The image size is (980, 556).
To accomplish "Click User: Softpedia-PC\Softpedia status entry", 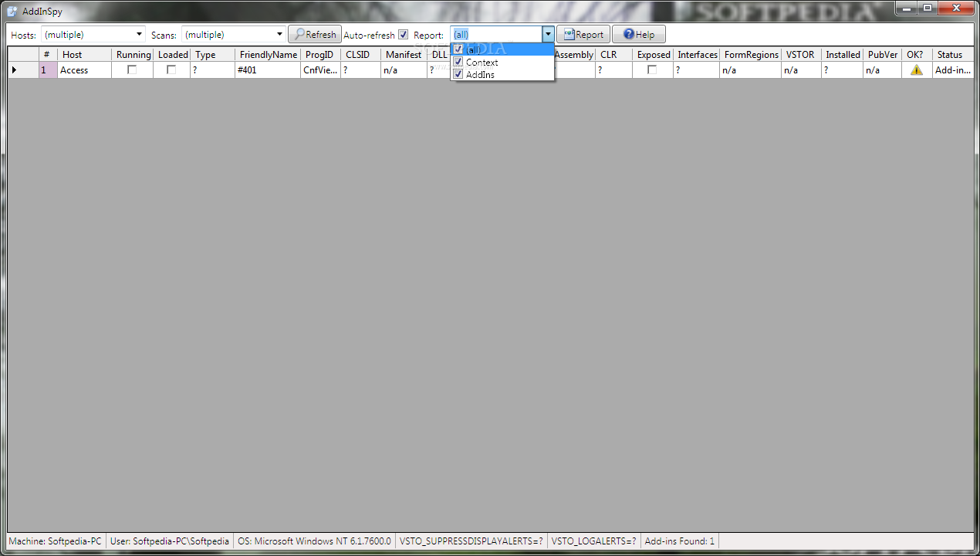I will 170,541.
